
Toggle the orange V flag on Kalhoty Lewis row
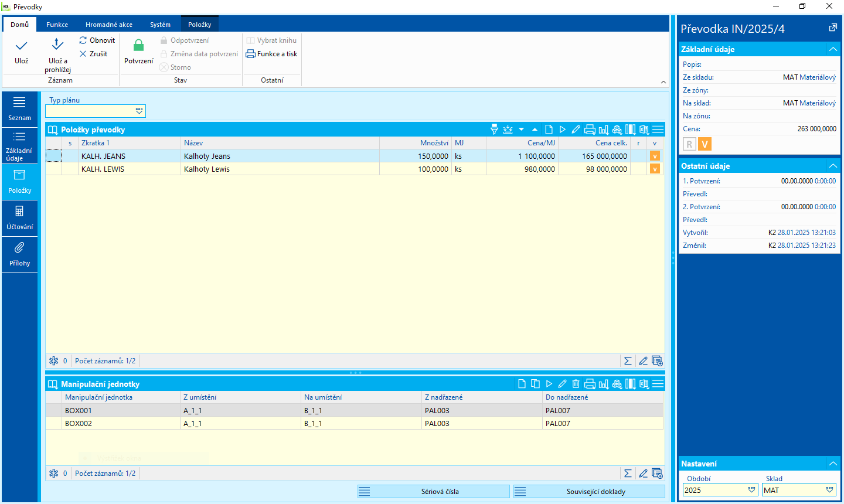pos(655,169)
